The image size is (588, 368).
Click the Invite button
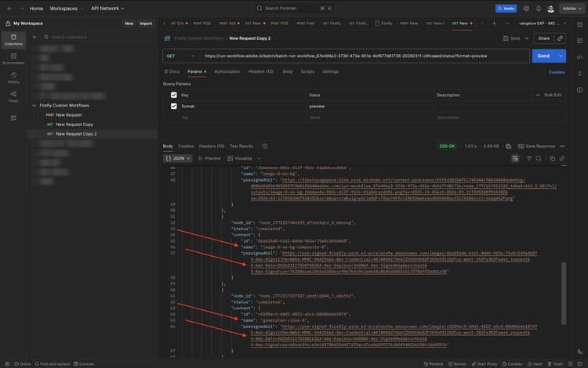tap(506, 9)
